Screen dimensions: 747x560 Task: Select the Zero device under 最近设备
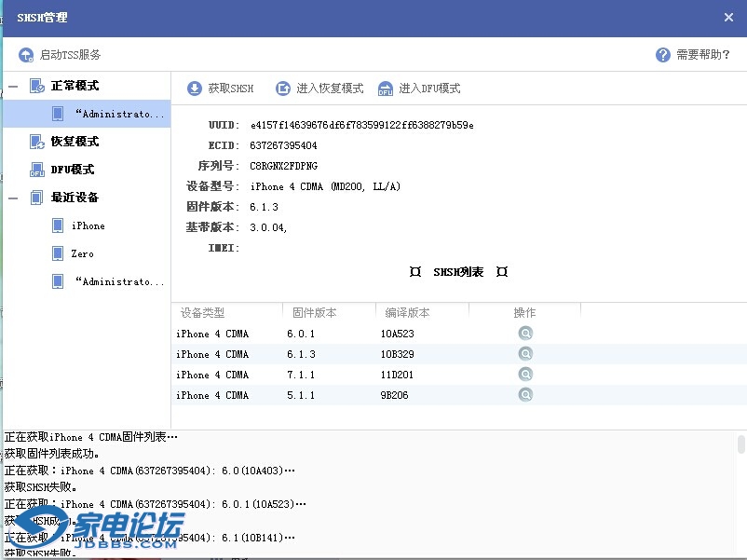82,253
